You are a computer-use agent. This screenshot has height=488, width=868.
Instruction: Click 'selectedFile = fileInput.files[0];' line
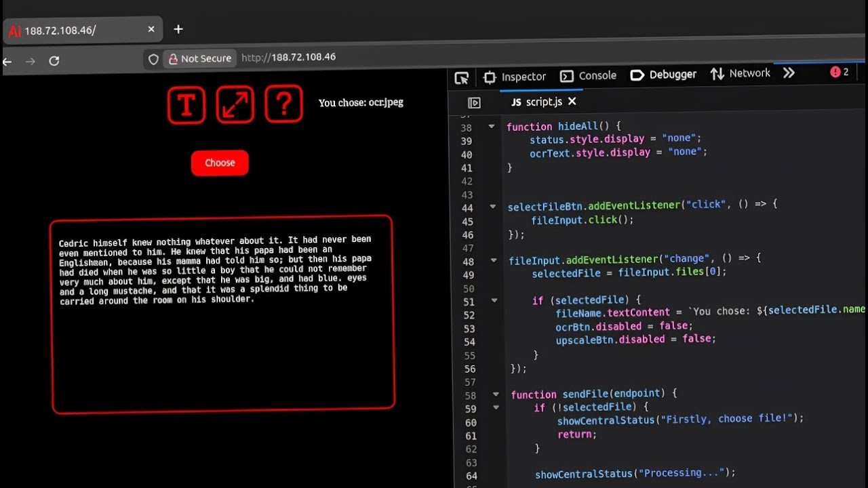[629, 272]
